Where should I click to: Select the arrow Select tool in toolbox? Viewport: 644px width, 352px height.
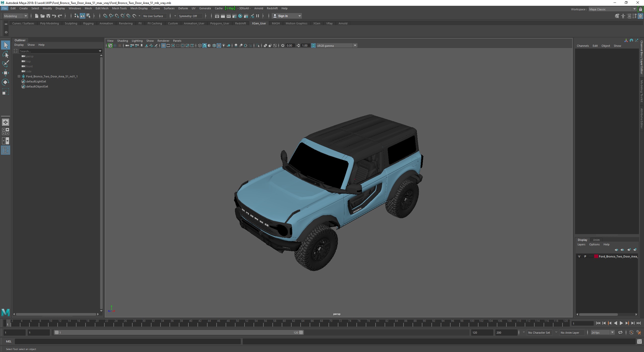[6, 45]
